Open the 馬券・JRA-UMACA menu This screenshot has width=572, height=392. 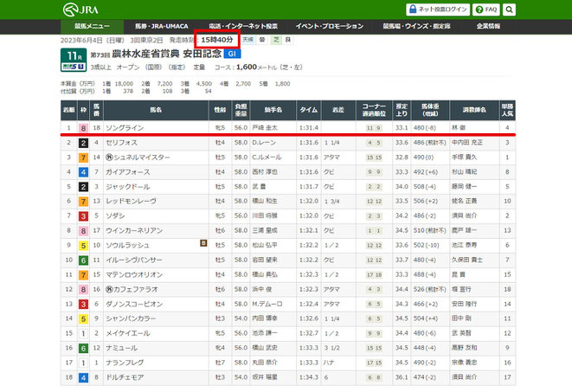tap(162, 26)
